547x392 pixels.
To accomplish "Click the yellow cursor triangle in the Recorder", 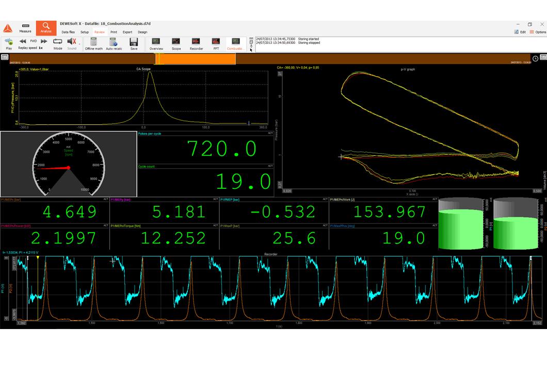I will point(38,257).
